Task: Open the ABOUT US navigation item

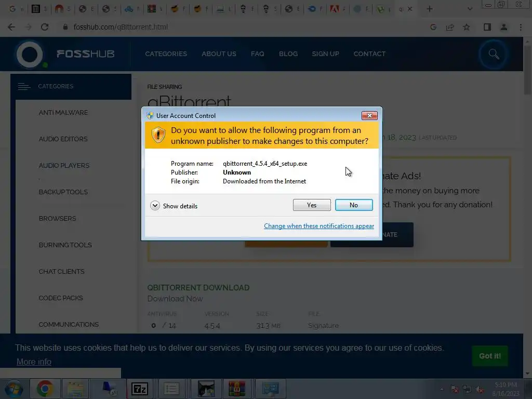Action: (219, 54)
